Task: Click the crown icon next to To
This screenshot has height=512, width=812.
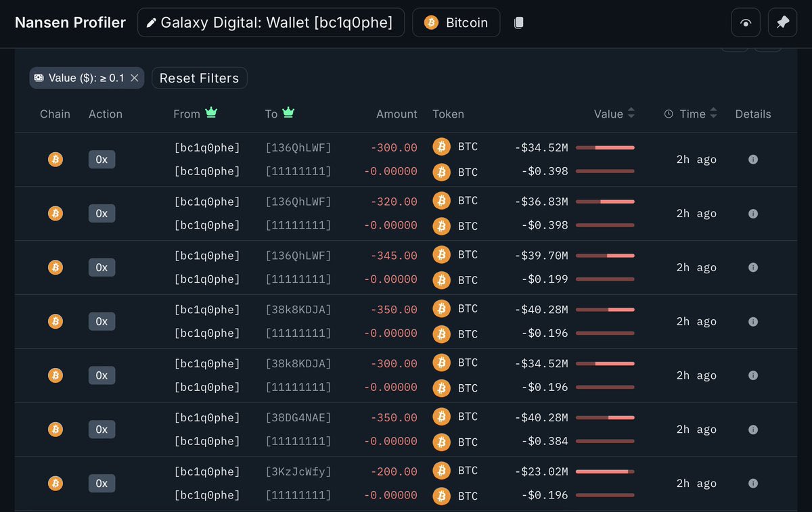Action: (288, 112)
